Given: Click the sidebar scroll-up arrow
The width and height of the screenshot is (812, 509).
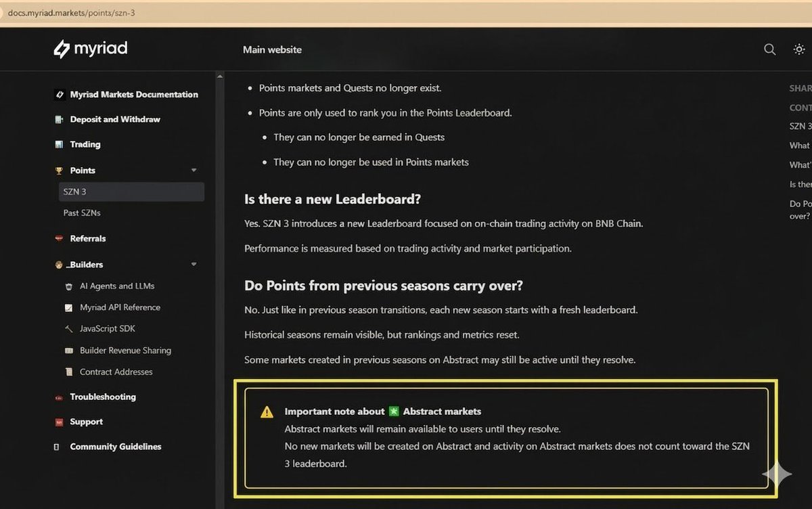Looking at the screenshot, I should pyautogui.click(x=219, y=76).
